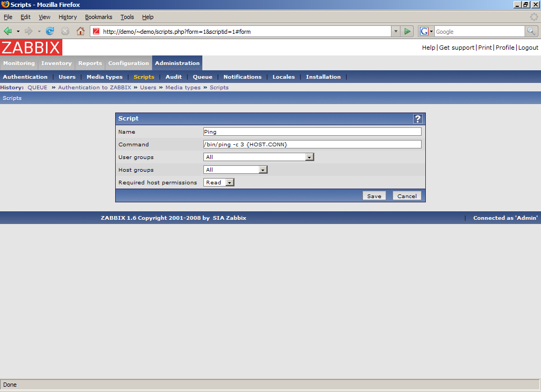Switch to the Monitoring tab
The height and width of the screenshot is (392, 541).
19,63
